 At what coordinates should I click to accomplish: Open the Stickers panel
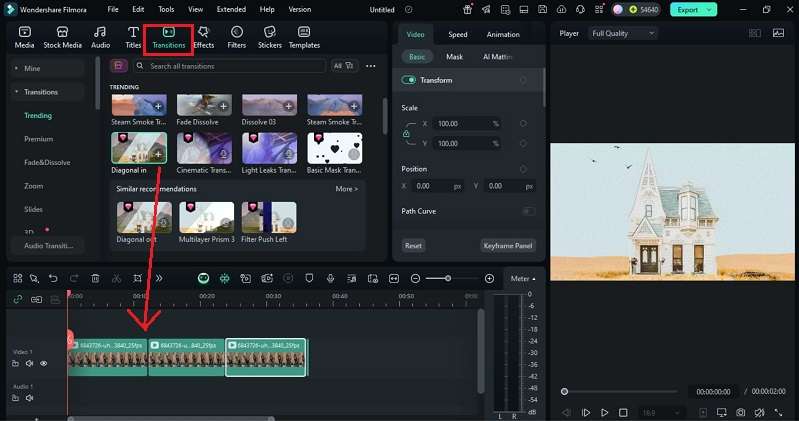[x=270, y=37]
